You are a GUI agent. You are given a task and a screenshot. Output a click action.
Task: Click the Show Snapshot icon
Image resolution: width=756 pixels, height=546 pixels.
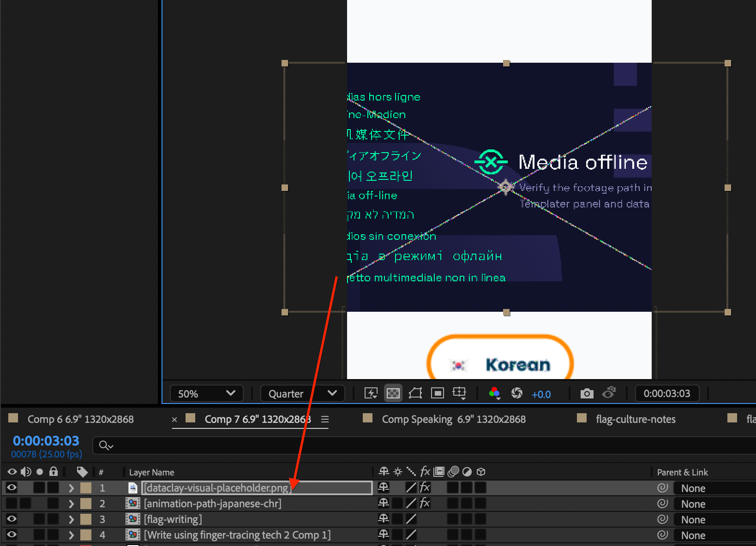pos(609,393)
